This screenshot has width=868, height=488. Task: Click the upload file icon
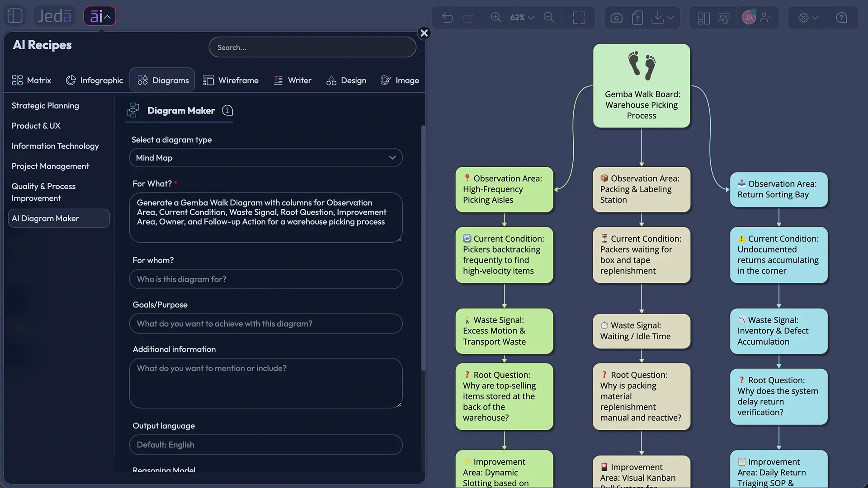click(x=637, y=18)
